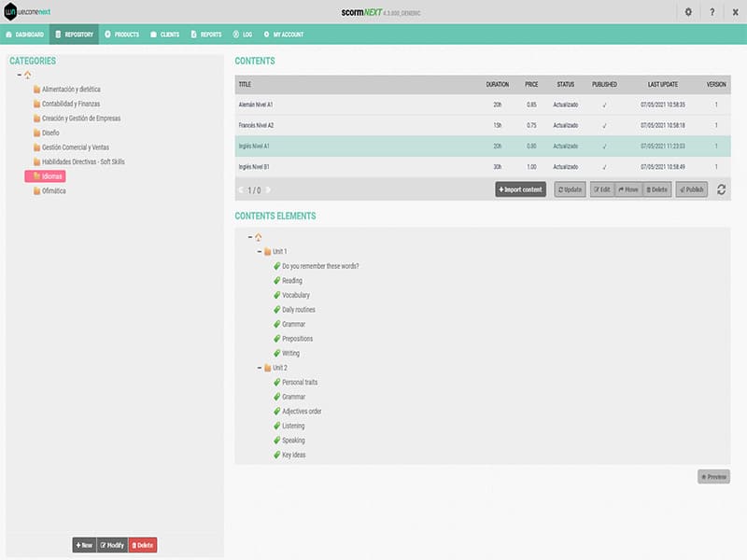This screenshot has width=747, height=560.
Task: Sort by the Price column header
Action: (531, 84)
